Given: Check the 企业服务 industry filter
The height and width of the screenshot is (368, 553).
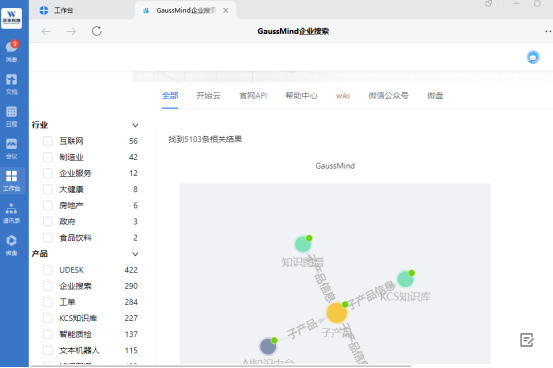Looking at the screenshot, I should click(x=48, y=173).
